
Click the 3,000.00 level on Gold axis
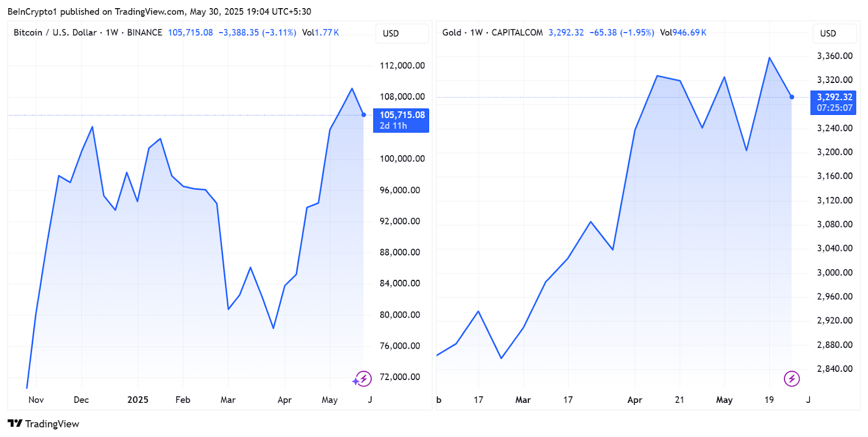point(834,272)
